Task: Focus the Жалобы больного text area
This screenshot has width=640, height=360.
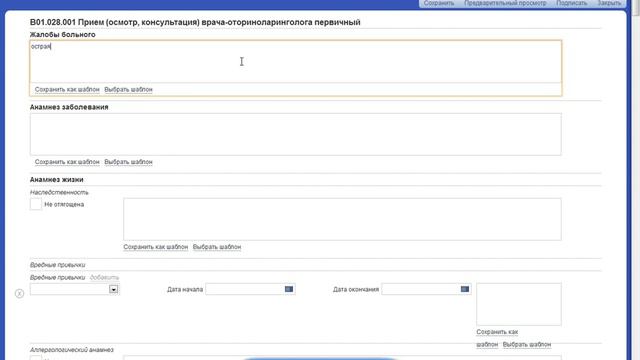Action: tap(296, 62)
